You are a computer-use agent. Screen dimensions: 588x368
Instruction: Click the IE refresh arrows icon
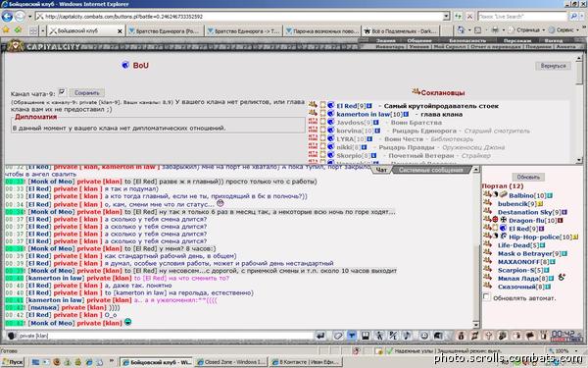click(458, 17)
